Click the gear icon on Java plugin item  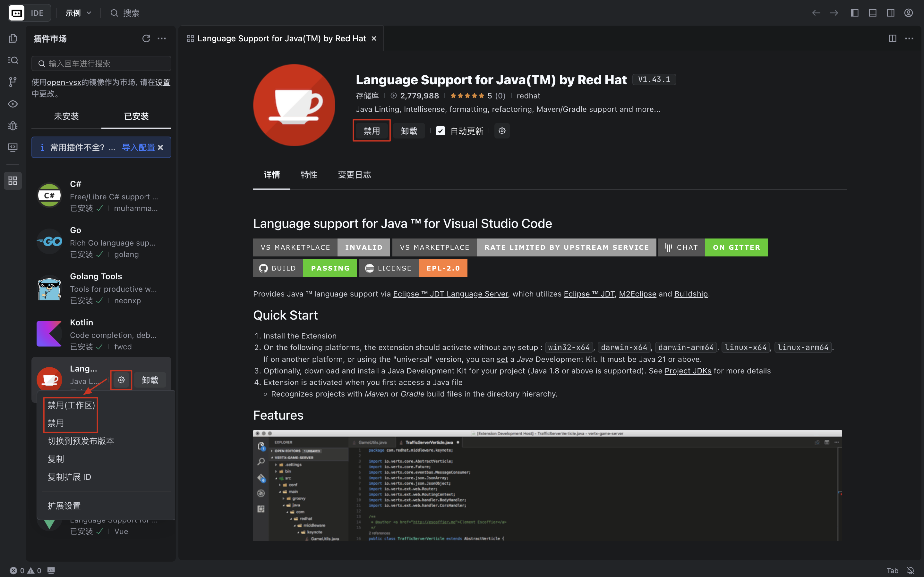coord(121,380)
